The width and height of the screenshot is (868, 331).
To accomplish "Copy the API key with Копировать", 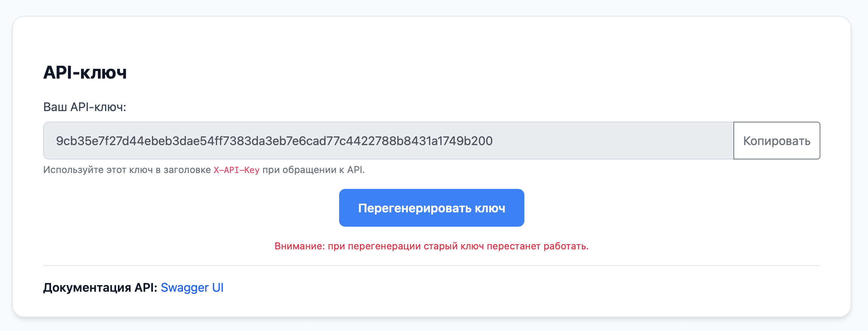I will coord(777,141).
